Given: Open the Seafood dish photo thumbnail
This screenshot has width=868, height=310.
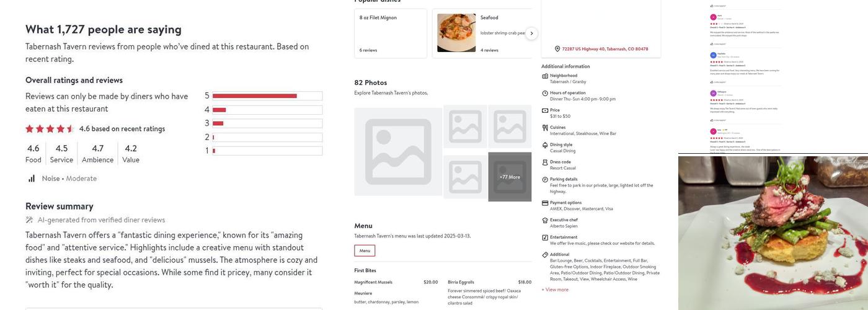Looking at the screenshot, I should tap(456, 33).
